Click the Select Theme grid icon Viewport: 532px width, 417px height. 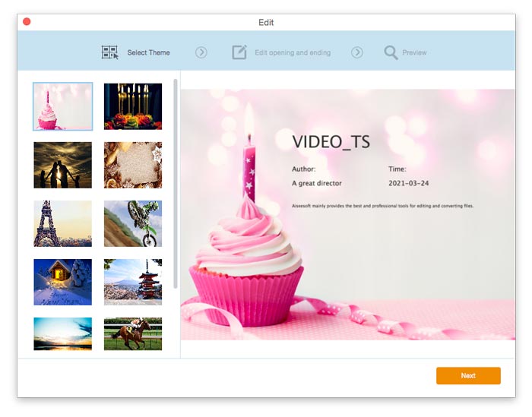(110, 52)
